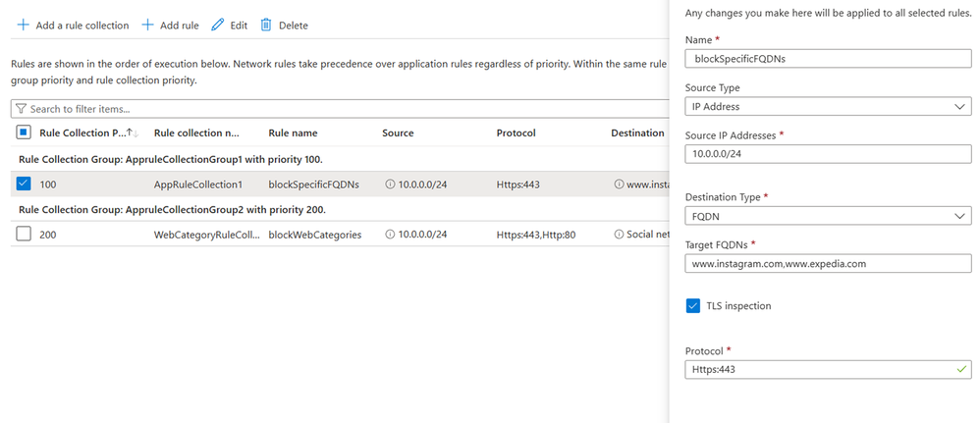Image resolution: width=980 pixels, height=423 pixels.
Task: Open the Source Type dropdown
Action: click(828, 106)
